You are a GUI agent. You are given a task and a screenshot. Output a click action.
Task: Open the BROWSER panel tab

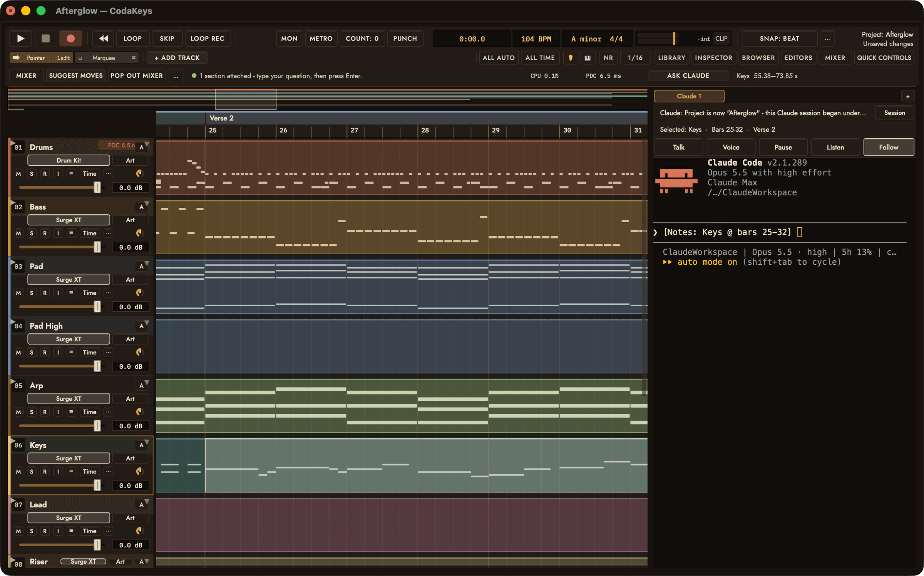758,58
